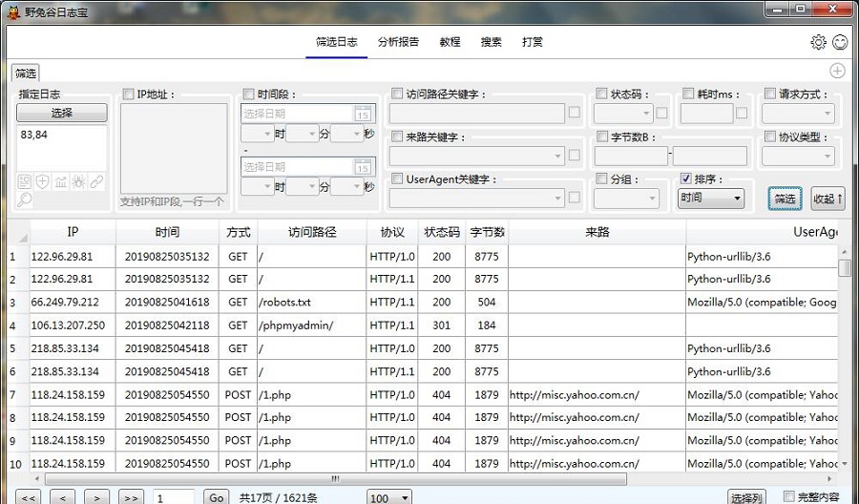Expand the page size dropdown showing 100
Screen dimensions: 859x504
(389, 497)
